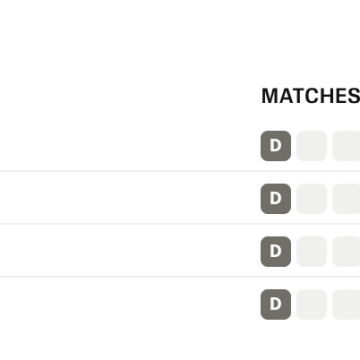Click second-row partially visible third match slot
Viewport: 360px width, 360px height.
click(346, 199)
